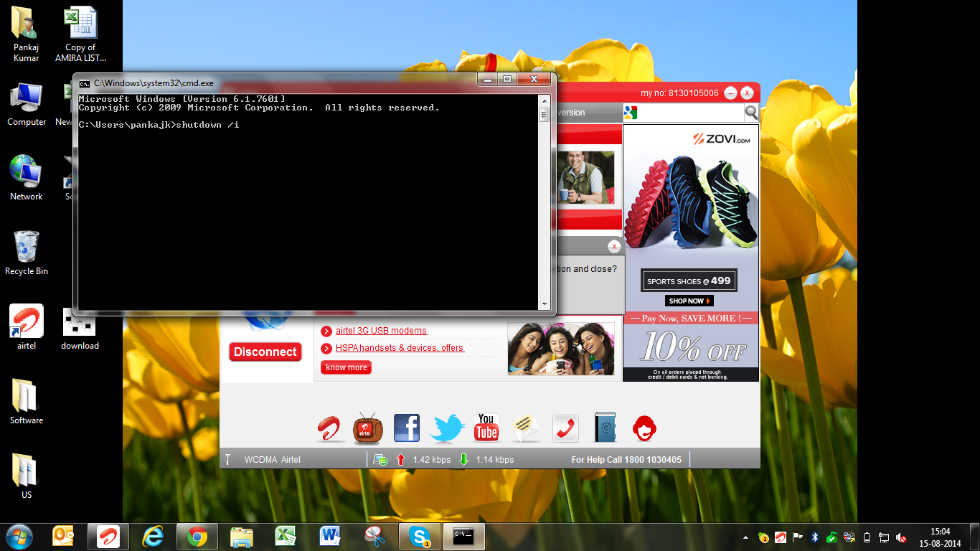Click the airtel icon in system tray
Image resolution: width=980 pixels, height=551 pixels.
click(x=780, y=537)
